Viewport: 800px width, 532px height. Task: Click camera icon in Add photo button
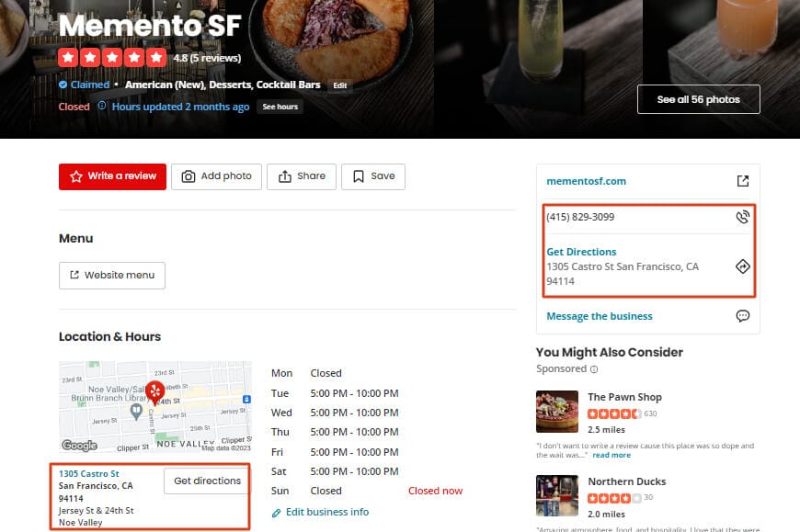(189, 176)
